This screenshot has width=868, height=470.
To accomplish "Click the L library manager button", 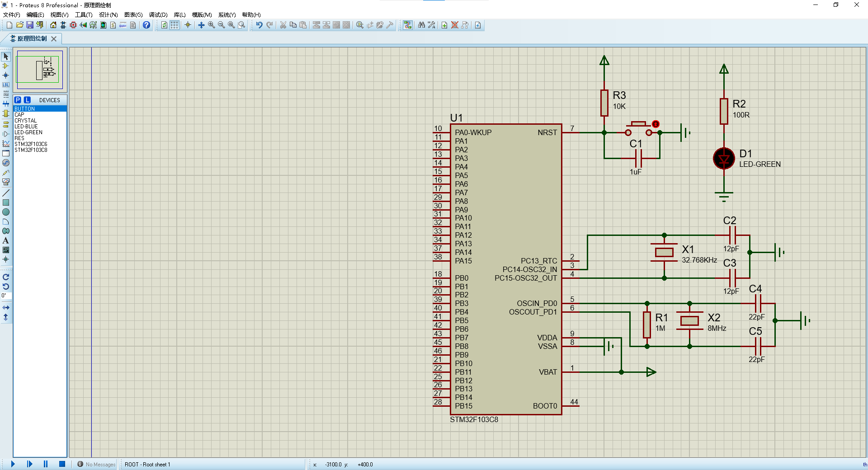I will click(27, 100).
